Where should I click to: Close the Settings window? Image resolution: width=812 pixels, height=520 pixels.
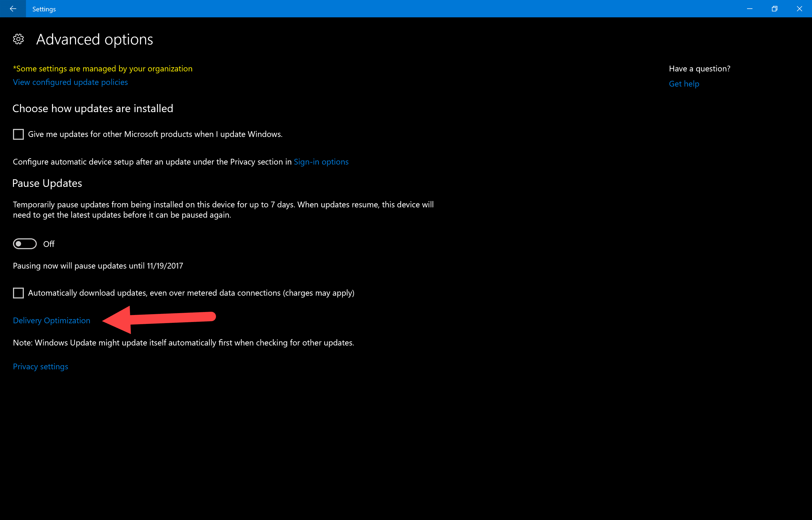click(x=799, y=9)
